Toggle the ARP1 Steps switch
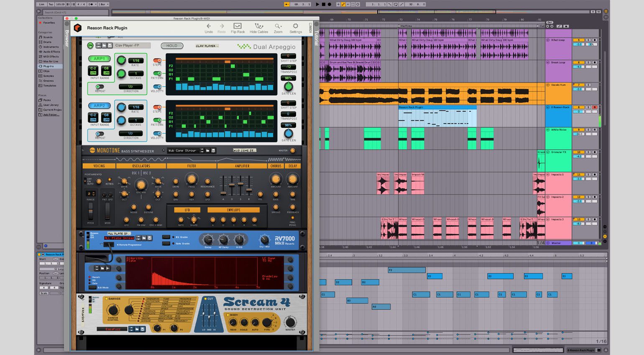This screenshot has height=355, width=644. pos(157,61)
